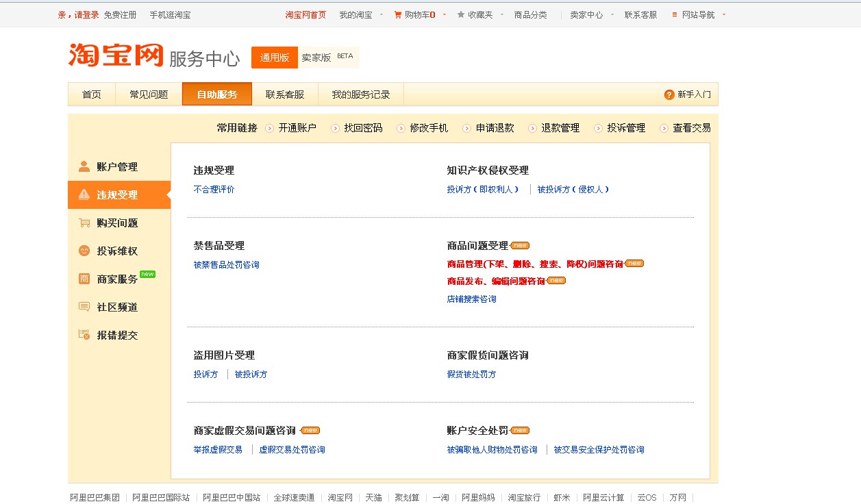Go to the 首页 navigation tab

[92, 94]
